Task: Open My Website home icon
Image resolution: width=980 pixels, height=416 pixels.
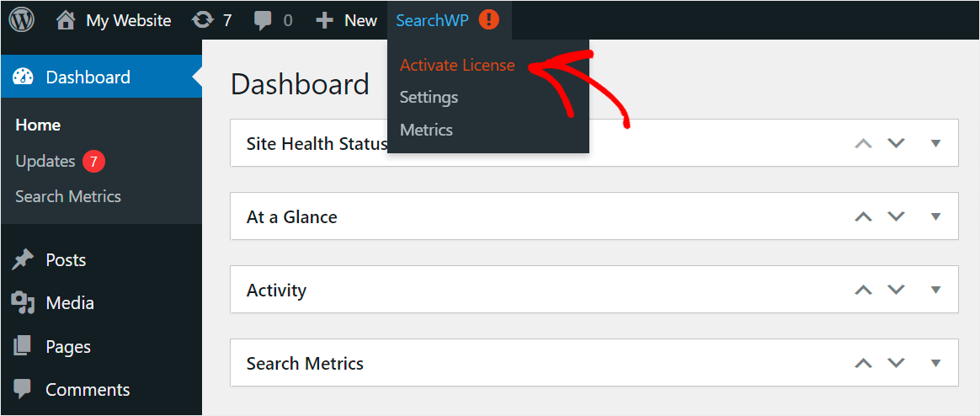Action: [66, 20]
